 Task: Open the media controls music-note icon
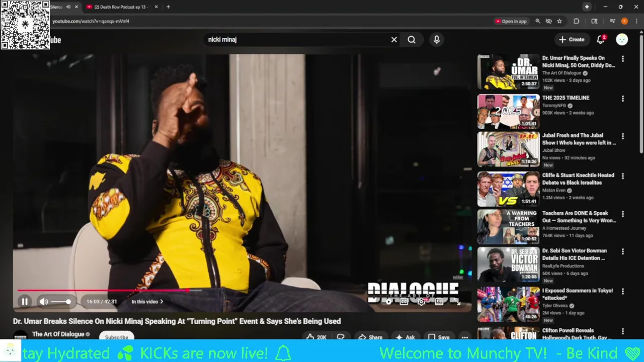point(612,21)
